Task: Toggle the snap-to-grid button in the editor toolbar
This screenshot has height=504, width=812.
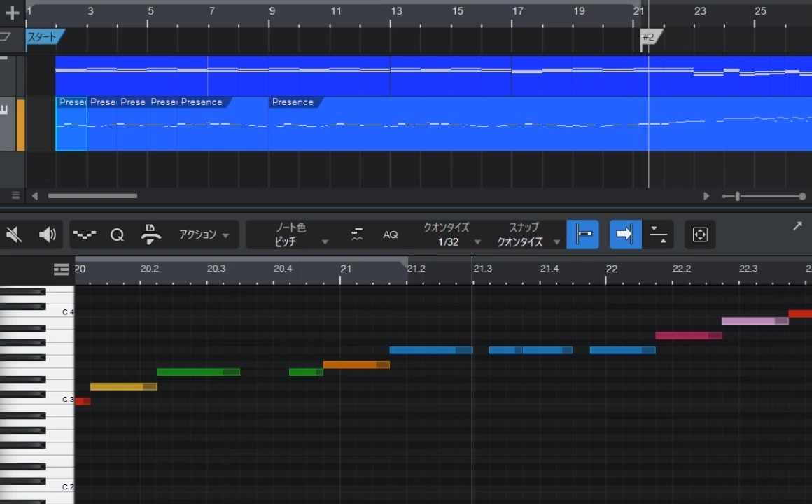Action: coord(582,234)
